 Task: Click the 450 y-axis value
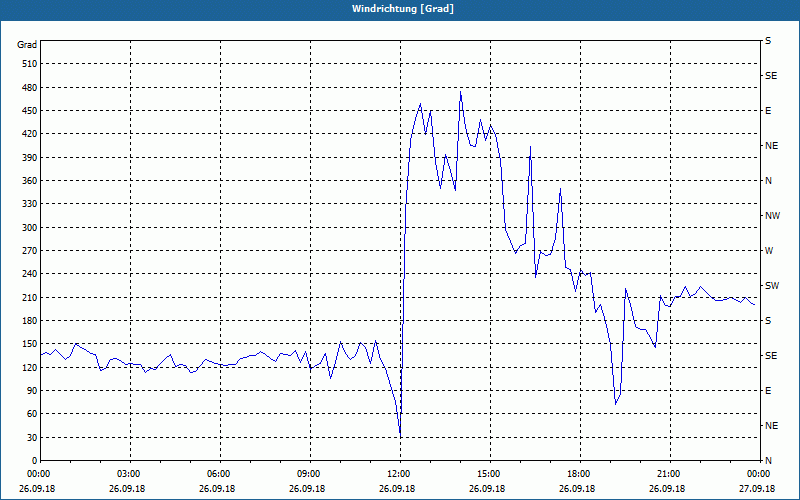pos(30,111)
